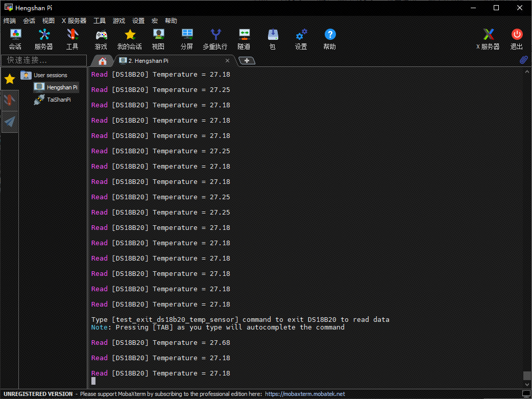Viewport: 532px width, 399px height.
Task: Open the 工具 (Tools) toolbar icon
Action: coord(72,39)
